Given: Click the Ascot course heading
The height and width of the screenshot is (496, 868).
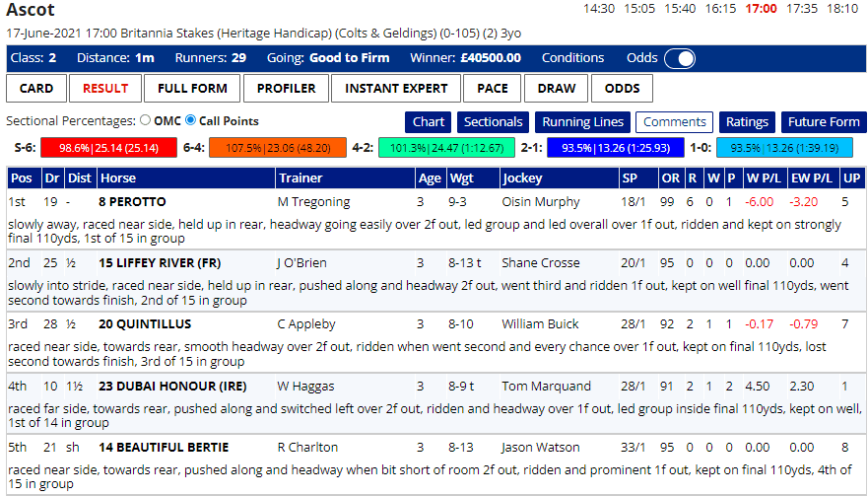Looking at the screenshot, I should pos(31,10).
